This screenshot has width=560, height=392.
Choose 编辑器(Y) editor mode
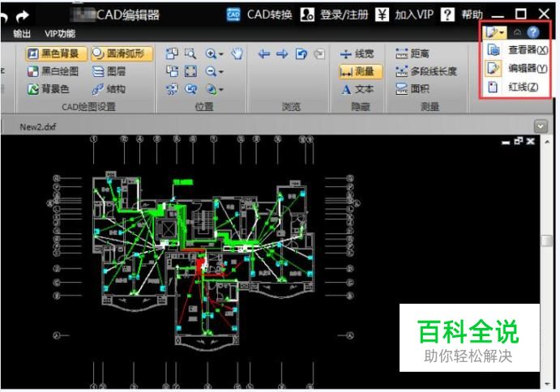(517, 68)
